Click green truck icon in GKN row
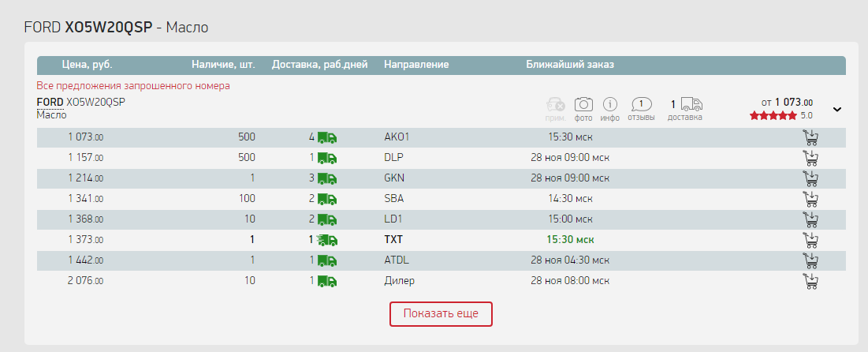The image size is (868, 352). click(326, 178)
